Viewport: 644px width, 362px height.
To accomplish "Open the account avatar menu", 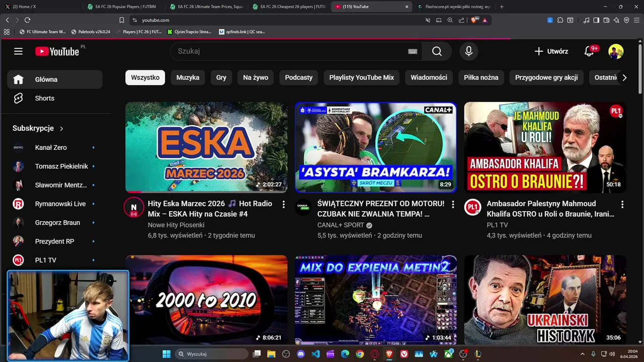I will [x=616, y=51].
